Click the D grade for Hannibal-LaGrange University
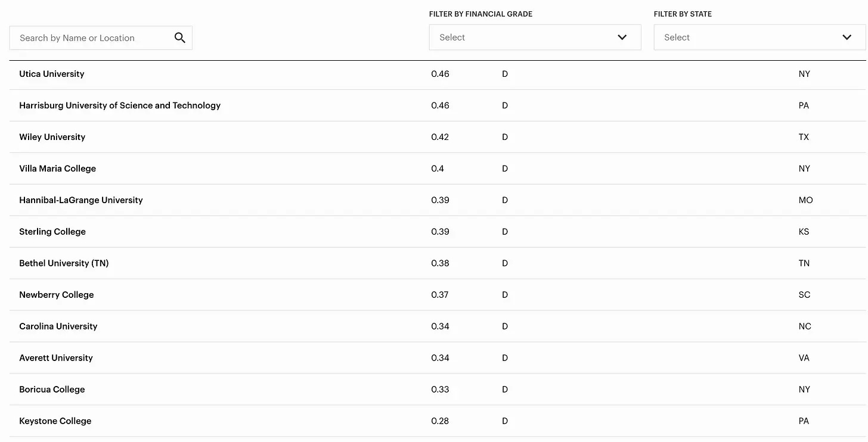The height and width of the screenshot is (442, 868). point(505,200)
